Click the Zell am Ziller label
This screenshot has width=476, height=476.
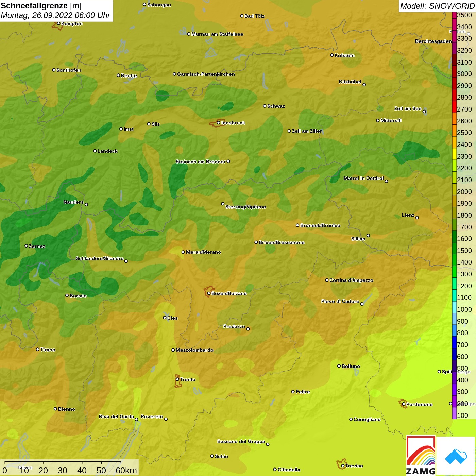tap(307, 131)
